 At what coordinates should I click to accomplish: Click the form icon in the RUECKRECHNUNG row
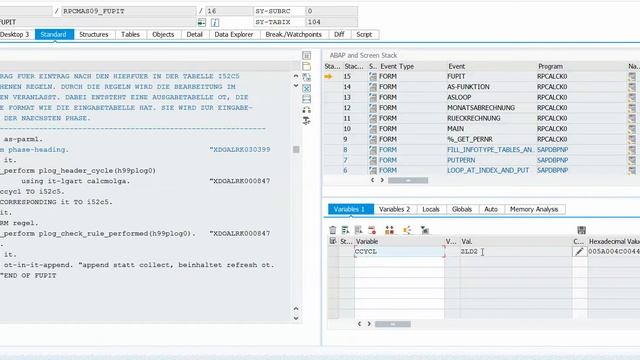[373, 118]
